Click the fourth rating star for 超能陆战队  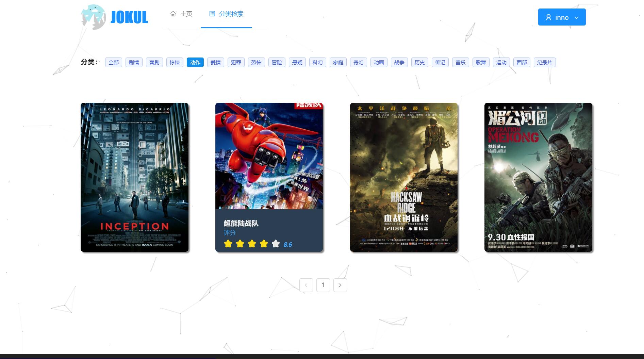264,244
